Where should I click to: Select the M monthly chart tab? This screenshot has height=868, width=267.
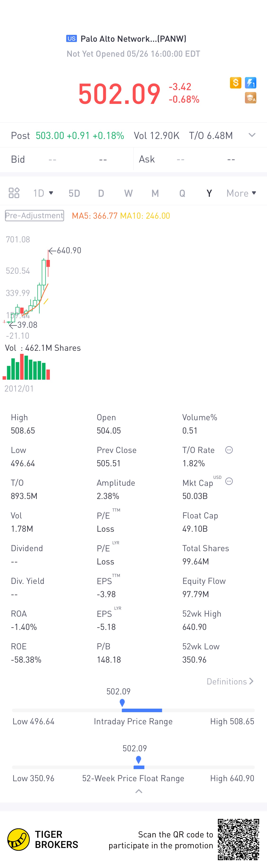tap(155, 193)
